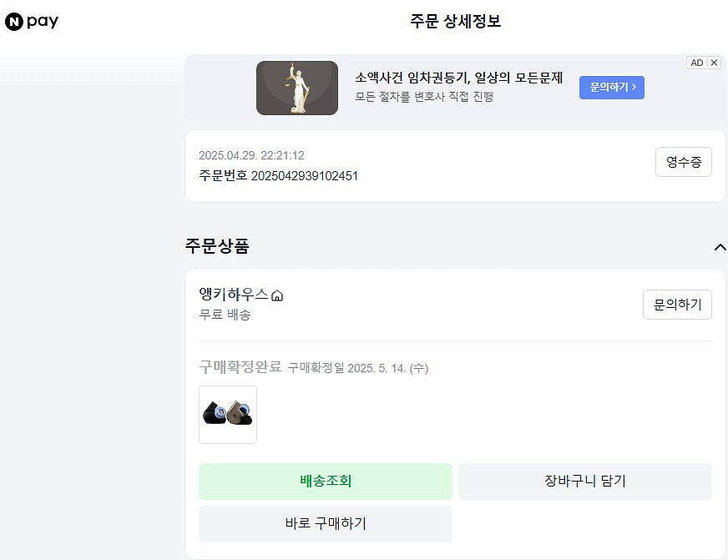Screen dimensions: 728x560
Task: Open the 영수증 receipt button
Action: click(x=683, y=162)
